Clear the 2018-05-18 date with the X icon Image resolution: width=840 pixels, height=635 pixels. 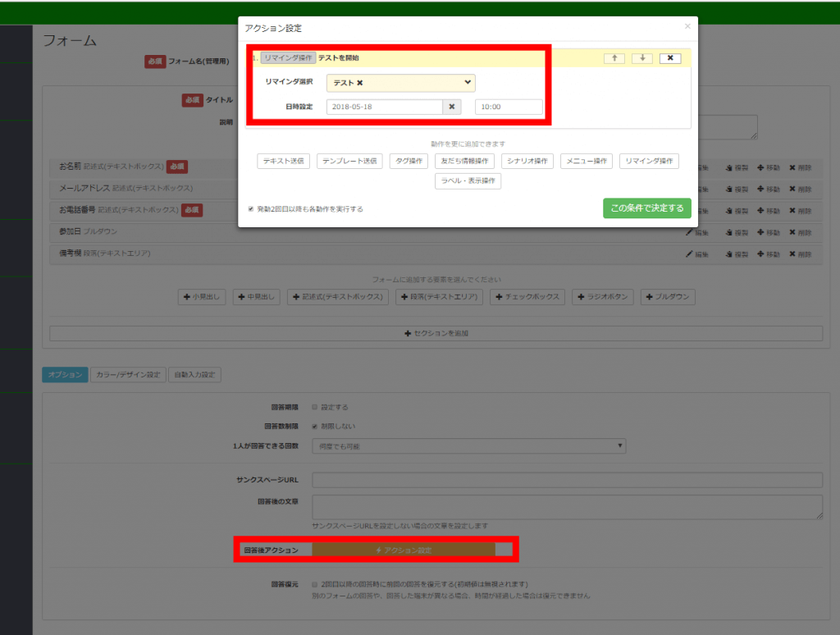[452, 107]
